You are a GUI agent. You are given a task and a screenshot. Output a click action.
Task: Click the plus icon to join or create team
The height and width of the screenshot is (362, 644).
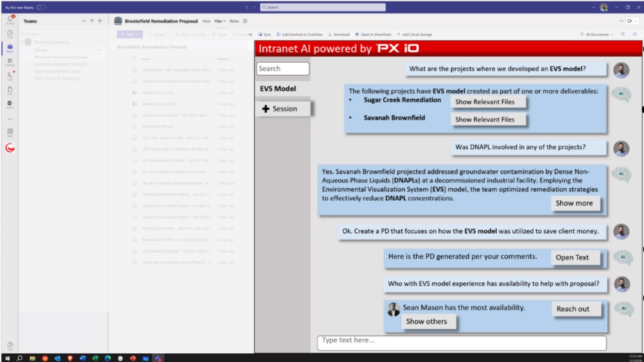[x=100, y=21]
